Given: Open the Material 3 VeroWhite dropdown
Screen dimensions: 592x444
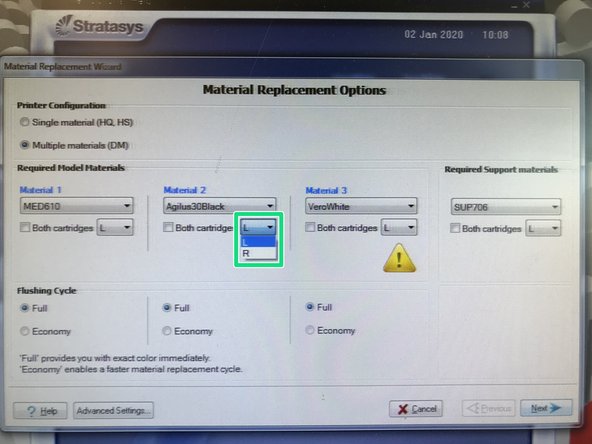Looking at the screenshot, I should [361, 207].
